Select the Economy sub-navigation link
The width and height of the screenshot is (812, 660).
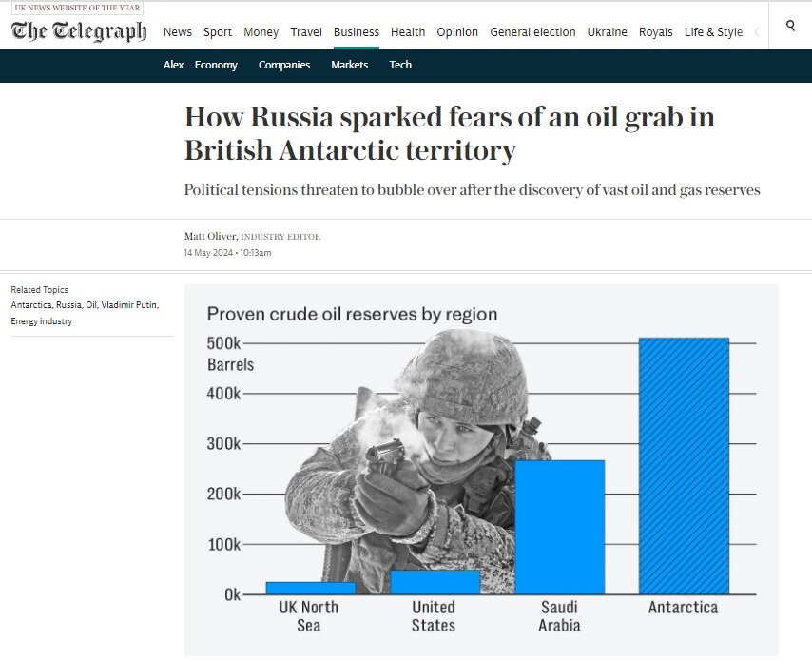tap(216, 65)
